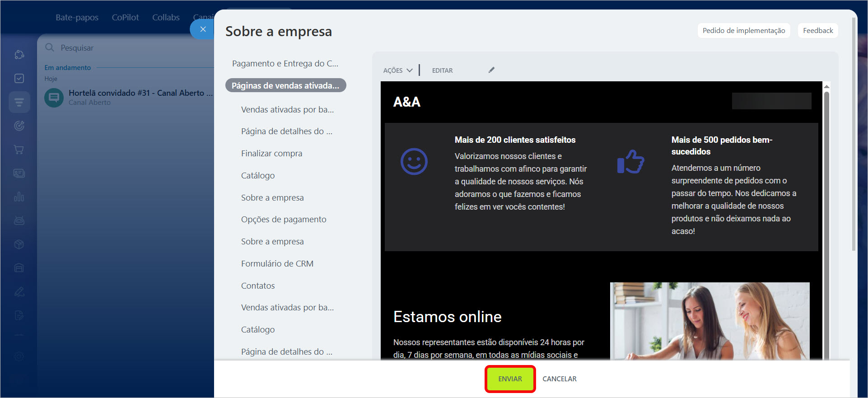Click the CRM target icon in sidebar
Screen dimensions: 868x398
(19, 126)
